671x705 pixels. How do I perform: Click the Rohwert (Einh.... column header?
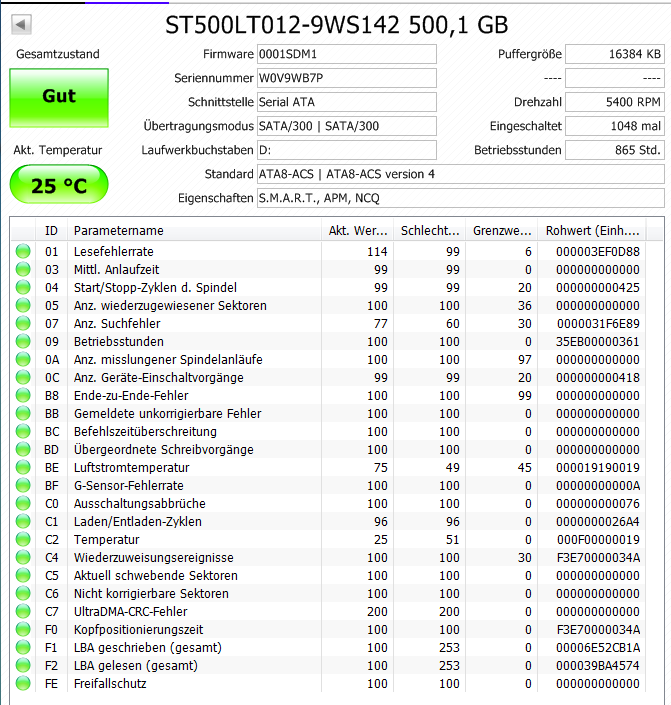click(x=592, y=231)
